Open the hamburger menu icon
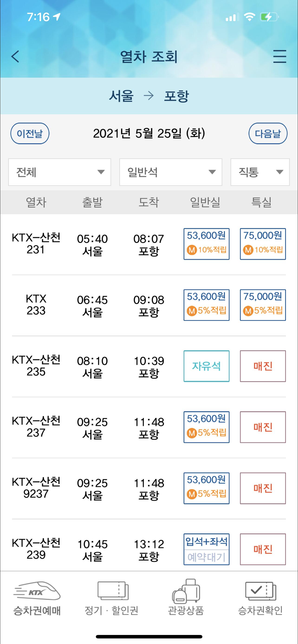 [279, 56]
